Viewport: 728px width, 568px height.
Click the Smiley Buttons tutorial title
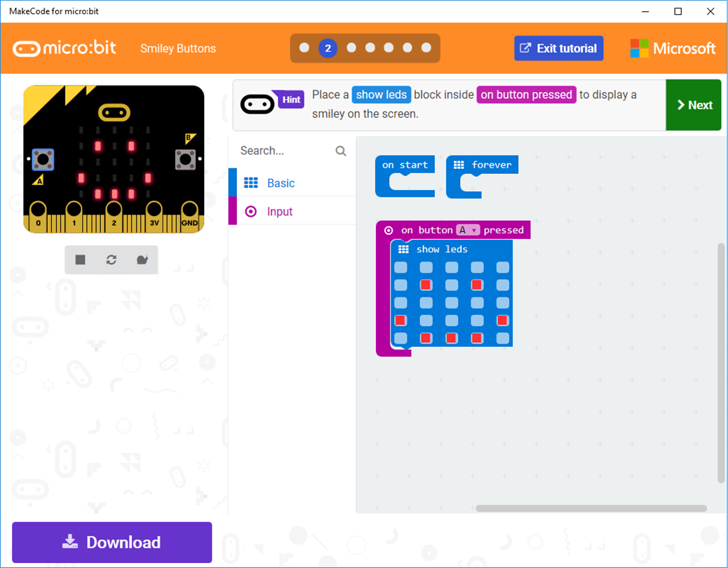(178, 48)
